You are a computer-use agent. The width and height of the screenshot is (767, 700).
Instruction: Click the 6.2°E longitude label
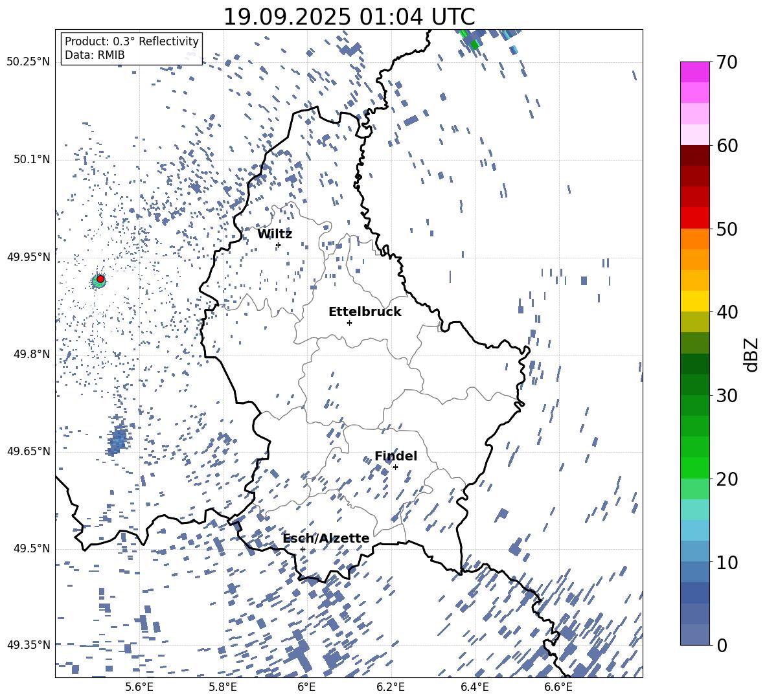(x=391, y=687)
